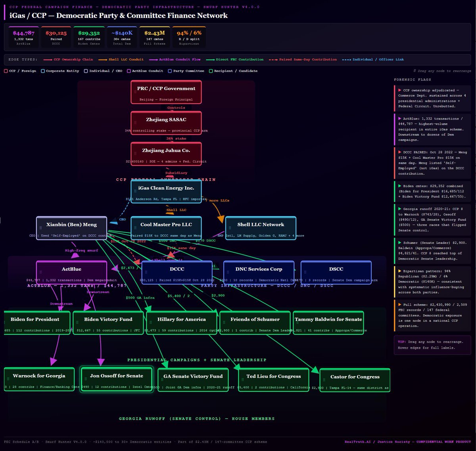Click the drag handle on the DCCC node

tap(146, 272)
